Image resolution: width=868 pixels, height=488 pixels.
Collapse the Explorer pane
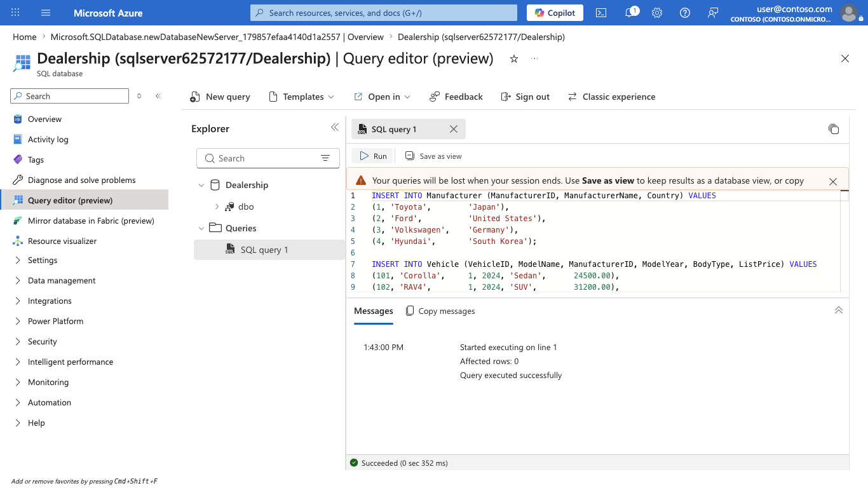[335, 128]
